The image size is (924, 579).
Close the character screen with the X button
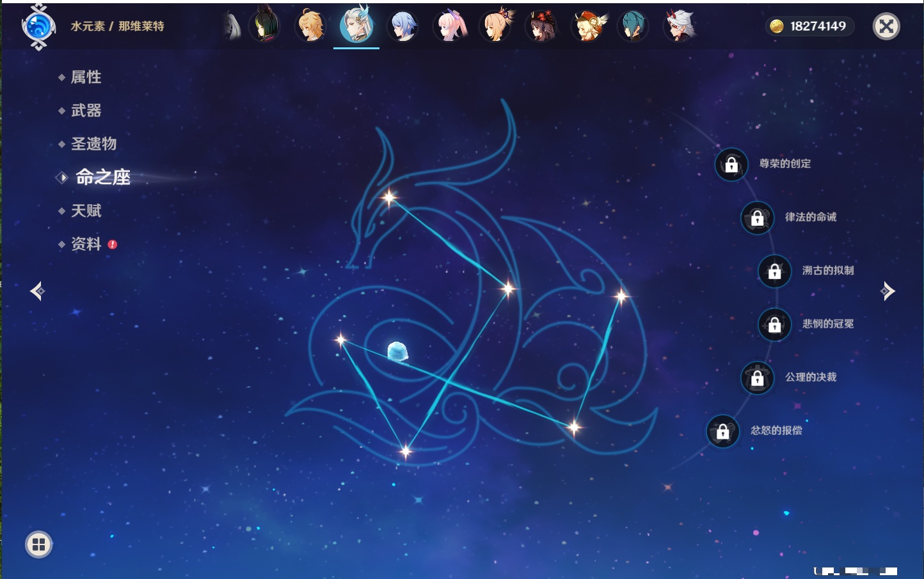[x=886, y=26]
